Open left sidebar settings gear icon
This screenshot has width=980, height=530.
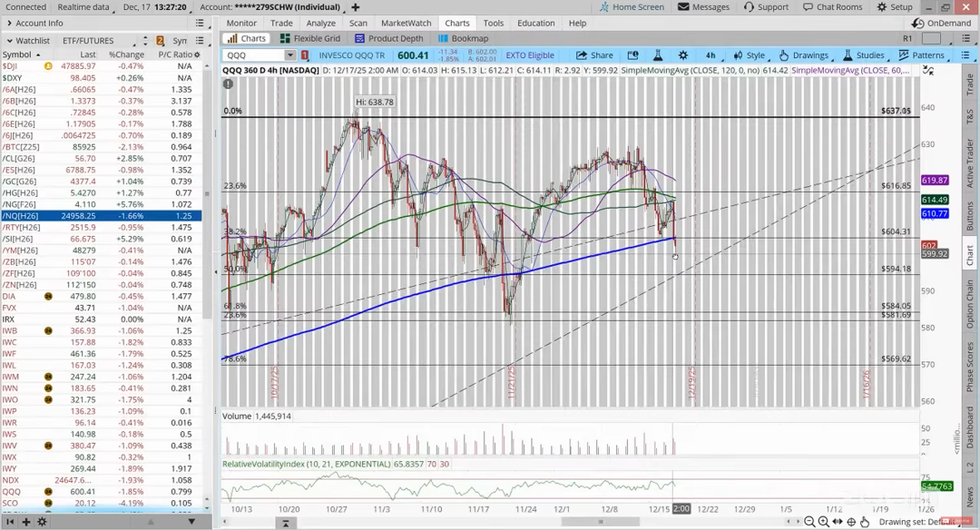(42, 521)
